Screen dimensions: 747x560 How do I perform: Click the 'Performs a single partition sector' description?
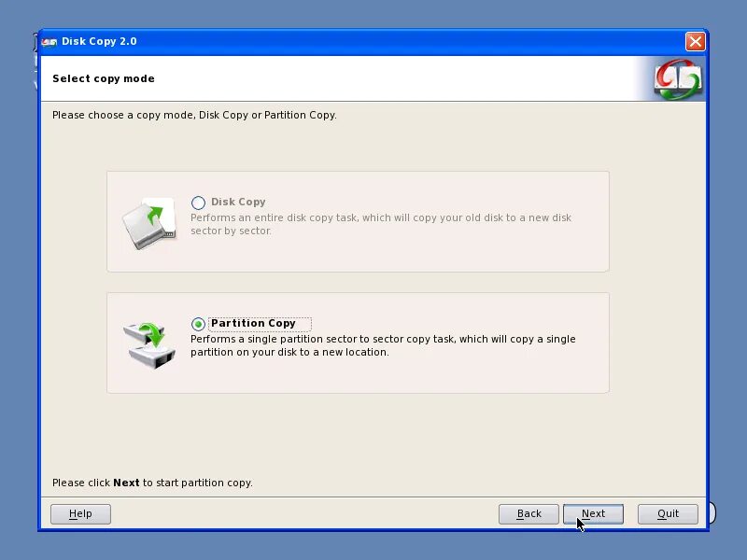(383, 345)
